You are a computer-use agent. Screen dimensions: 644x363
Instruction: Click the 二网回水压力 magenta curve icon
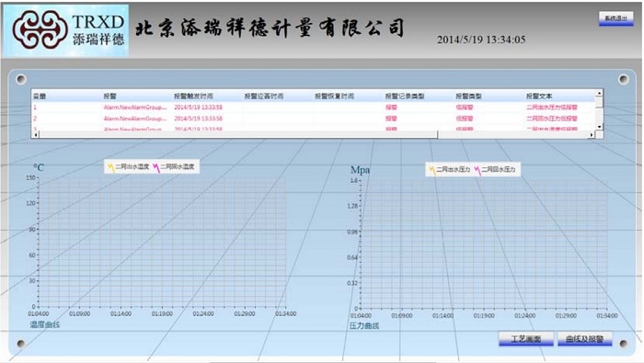477,170
